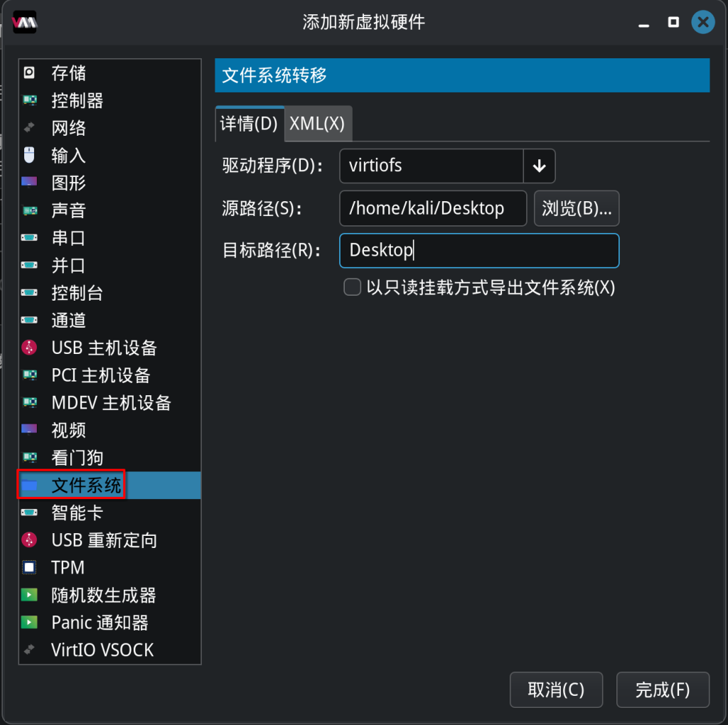Click the USB 主机设备 icon
This screenshot has height=725, width=728.
(29, 348)
